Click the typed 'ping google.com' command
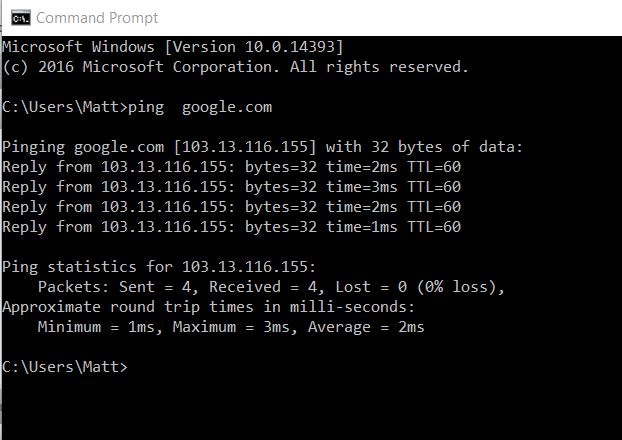The height and width of the screenshot is (440, 622). (x=200, y=107)
